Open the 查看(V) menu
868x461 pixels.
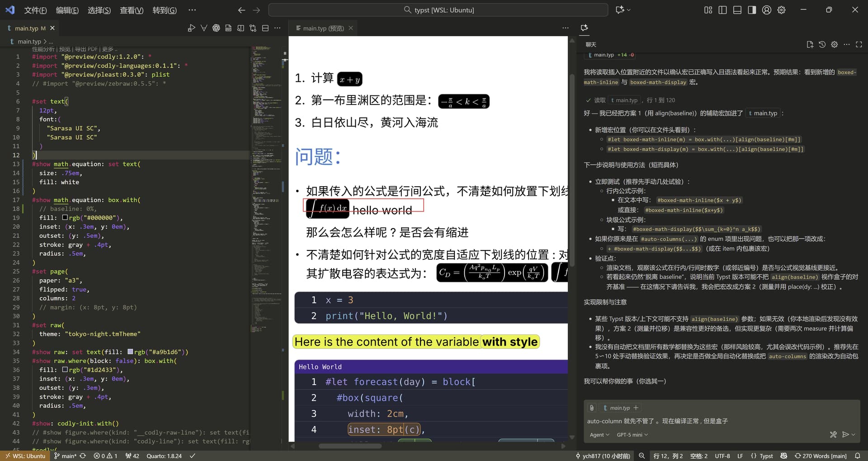[131, 10]
